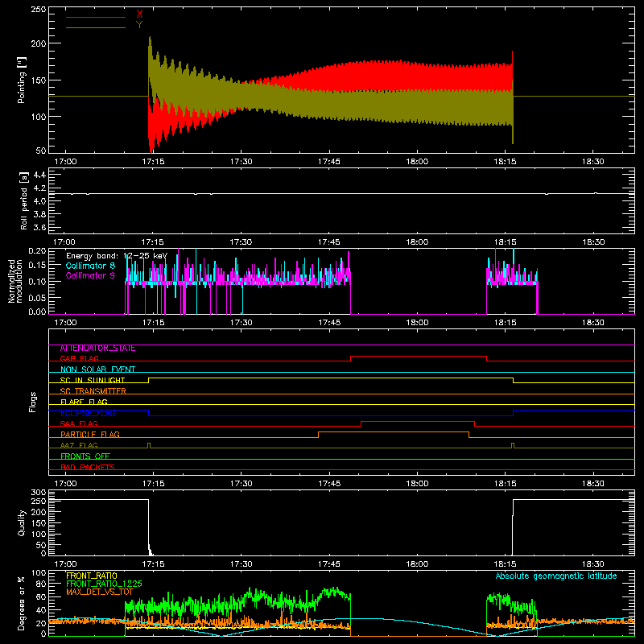Click 17:15 time label below the Pointing plot
The height and width of the screenshot is (644, 644).
153,162
